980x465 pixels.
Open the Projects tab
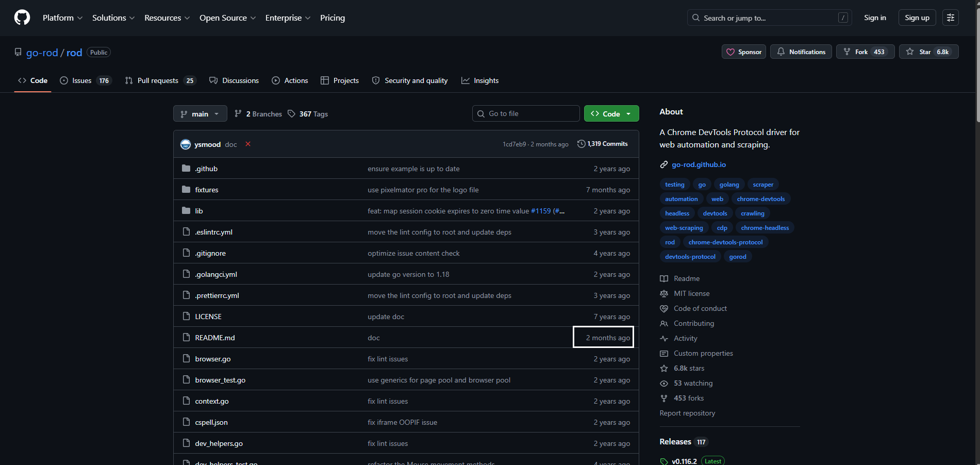tap(340, 80)
